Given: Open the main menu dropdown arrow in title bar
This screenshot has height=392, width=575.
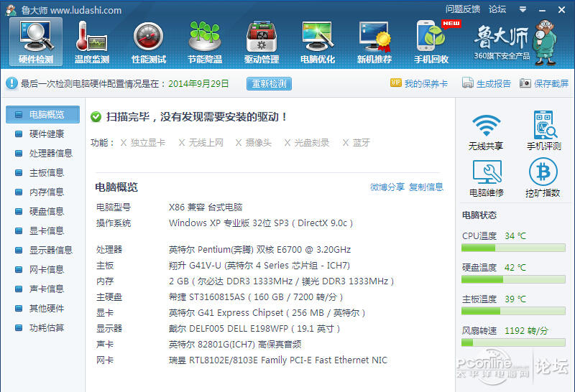Looking at the screenshot, I should click(523, 9).
